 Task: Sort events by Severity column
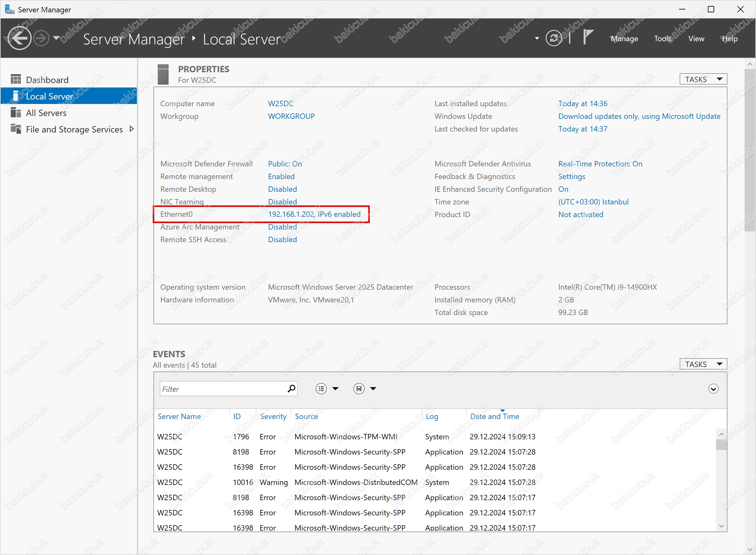click(x=273, y=416)
